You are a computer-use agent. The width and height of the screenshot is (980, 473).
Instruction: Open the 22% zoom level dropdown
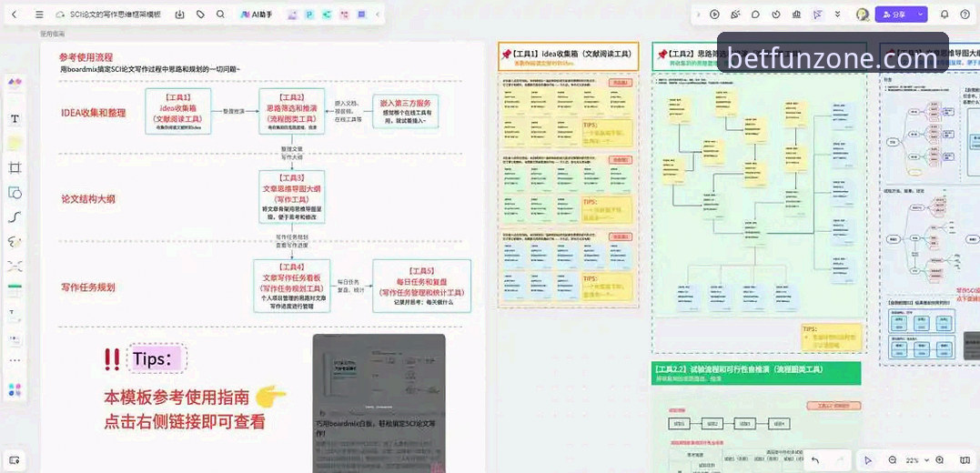(915, 460)
